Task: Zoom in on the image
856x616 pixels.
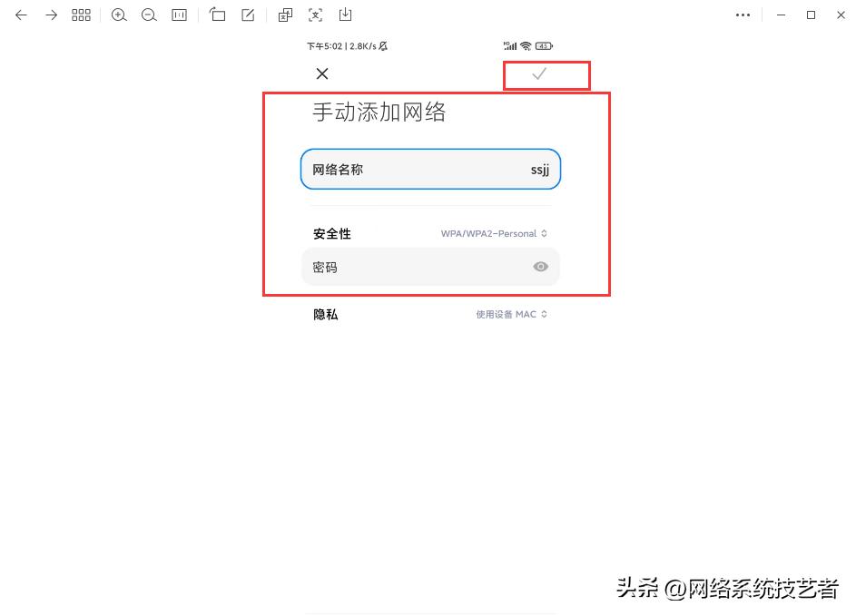Action: 119,15
